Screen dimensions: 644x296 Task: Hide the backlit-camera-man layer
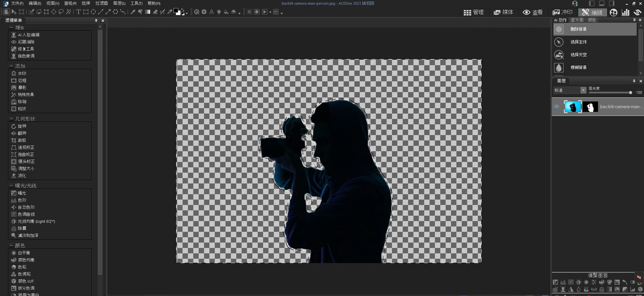(557, 107)
